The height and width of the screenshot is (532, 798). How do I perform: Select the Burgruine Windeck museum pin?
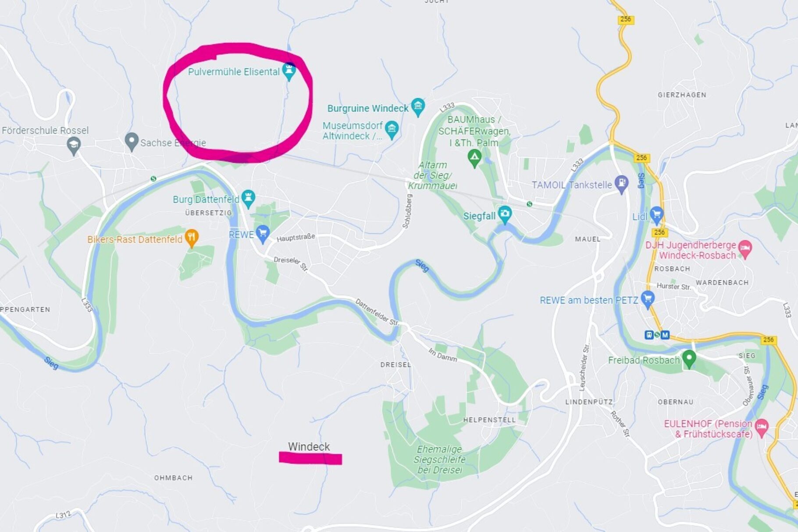tap(418, 107)
